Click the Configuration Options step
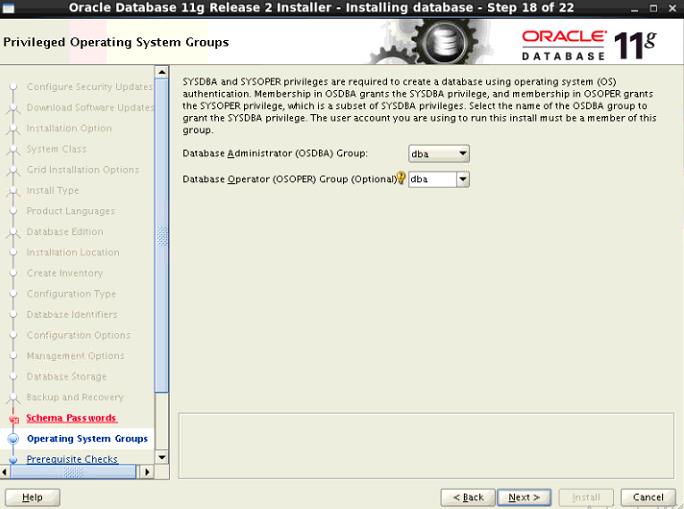684x509 pixels. 79,335
